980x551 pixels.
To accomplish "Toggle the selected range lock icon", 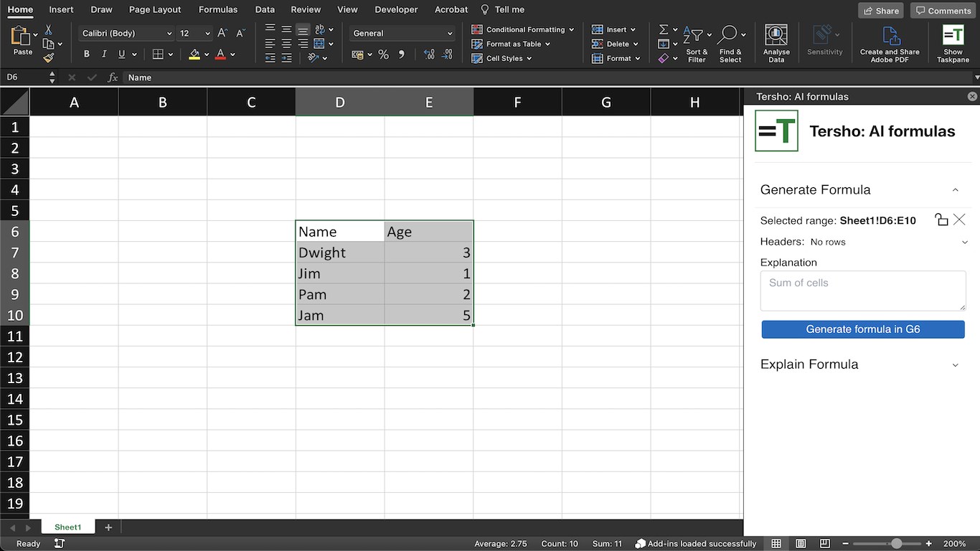I will pyautogui.click(x=941, y=220).
